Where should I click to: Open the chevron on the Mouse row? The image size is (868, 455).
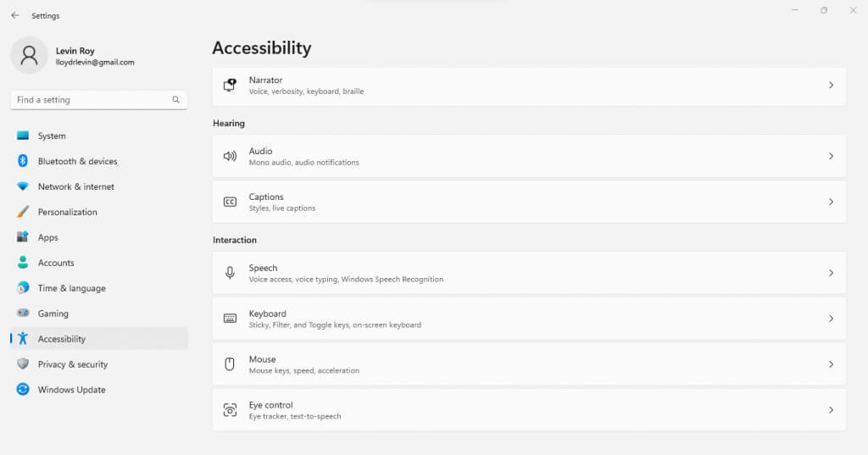click(x=831, y=364)
